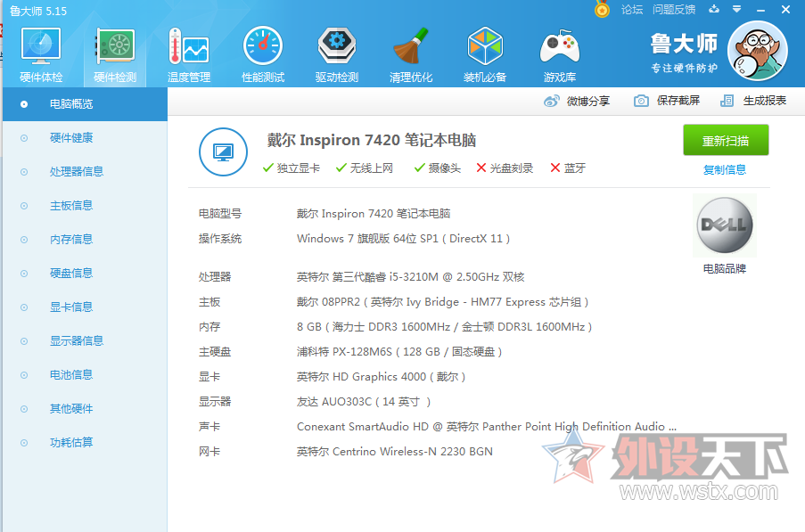This screenshot has height=532, width=805.
Task: Open 温度管理 temperature management icon
Action: click(x=189, y=54)
